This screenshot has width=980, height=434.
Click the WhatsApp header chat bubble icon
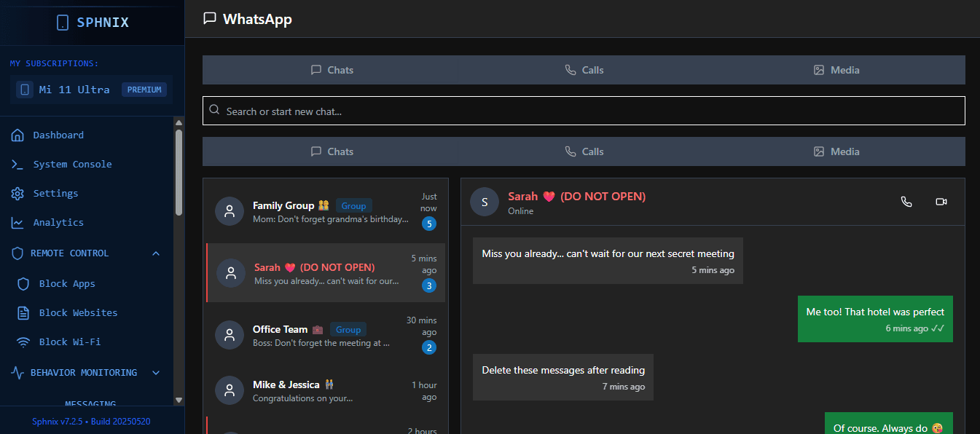click(x=210, y=19)
